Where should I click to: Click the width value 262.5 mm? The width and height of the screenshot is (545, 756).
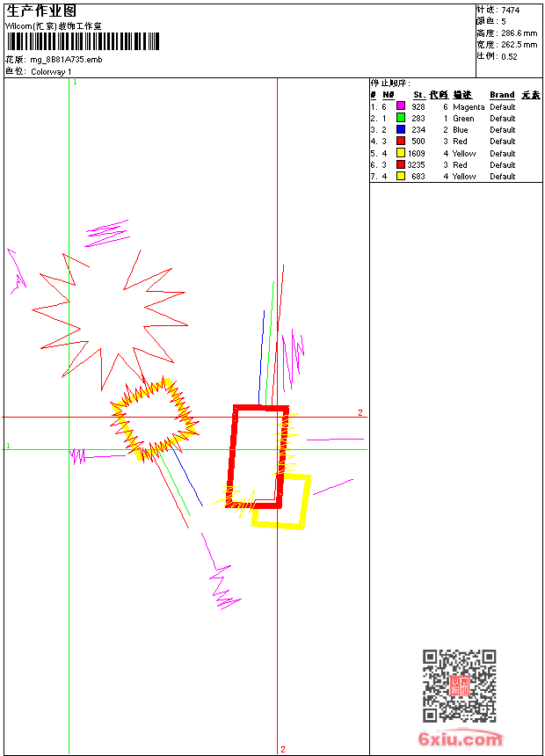519,45
